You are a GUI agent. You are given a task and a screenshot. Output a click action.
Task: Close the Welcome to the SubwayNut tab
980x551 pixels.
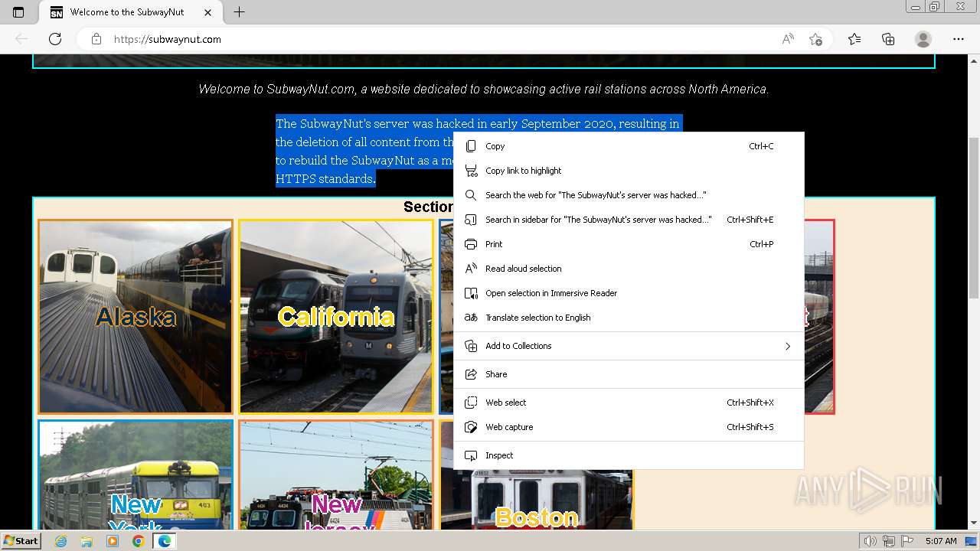click(208, 12)
